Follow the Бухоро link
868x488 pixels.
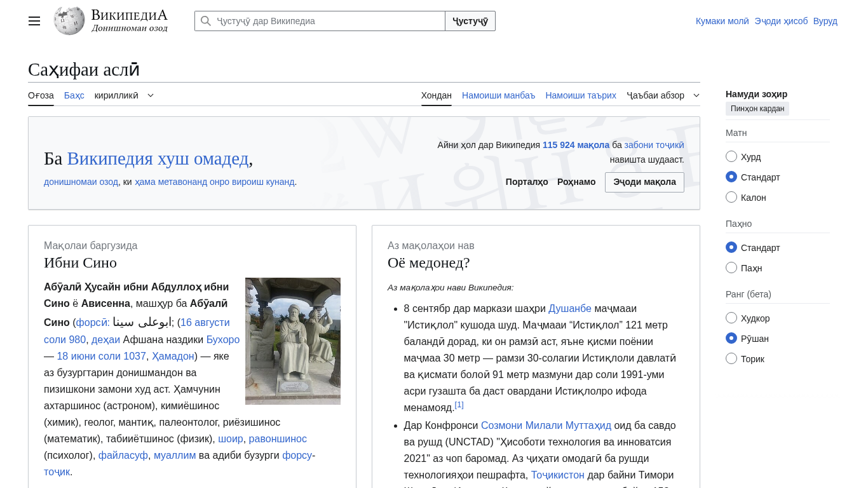coord(223,339)
